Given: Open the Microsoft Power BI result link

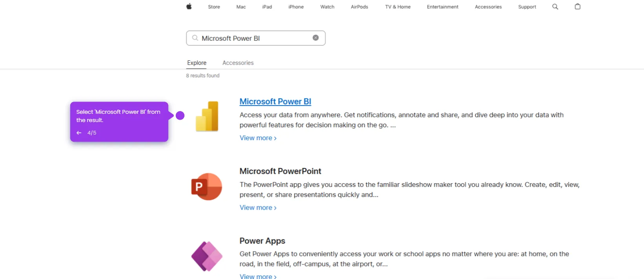Looking at the screenshot, I should (275, 101).
